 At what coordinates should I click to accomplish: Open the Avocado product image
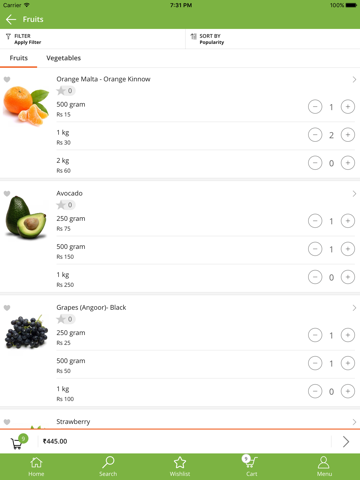point(26,218)
